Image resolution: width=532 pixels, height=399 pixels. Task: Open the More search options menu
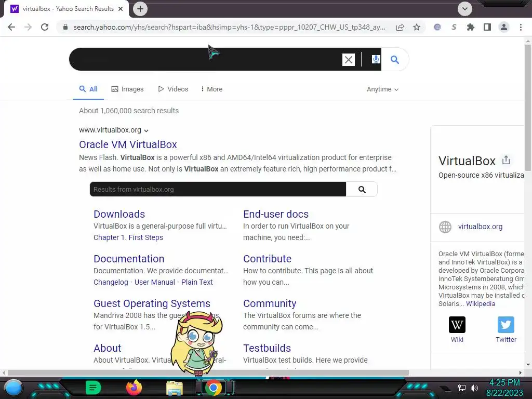tap(212, 89)
